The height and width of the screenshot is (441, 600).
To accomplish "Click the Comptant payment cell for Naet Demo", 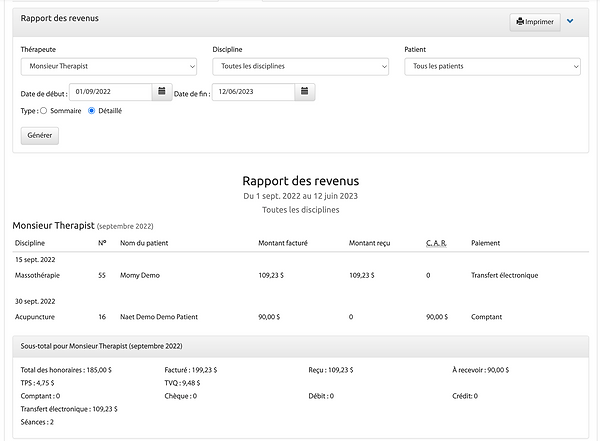I will 486,317.
